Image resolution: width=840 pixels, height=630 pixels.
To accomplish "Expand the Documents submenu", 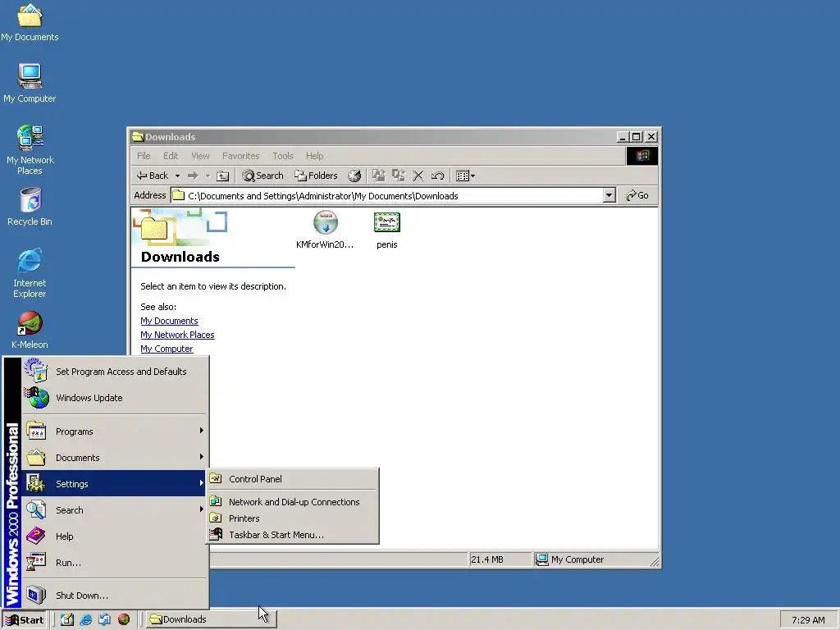I will 114,458.
